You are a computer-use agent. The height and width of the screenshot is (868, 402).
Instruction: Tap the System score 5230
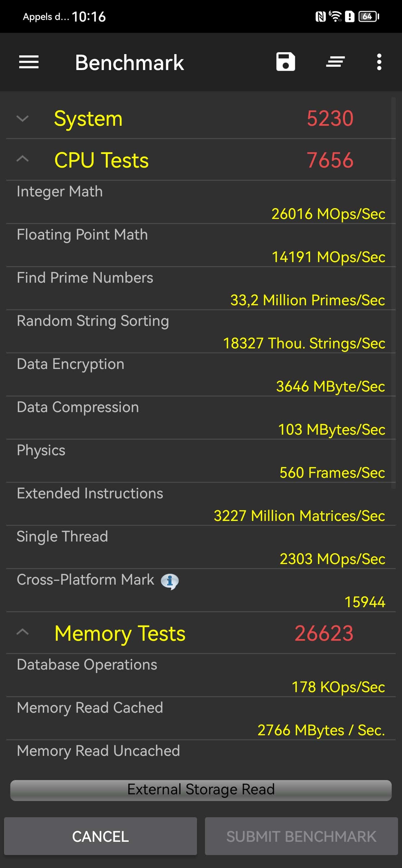[x=330, y=118]
